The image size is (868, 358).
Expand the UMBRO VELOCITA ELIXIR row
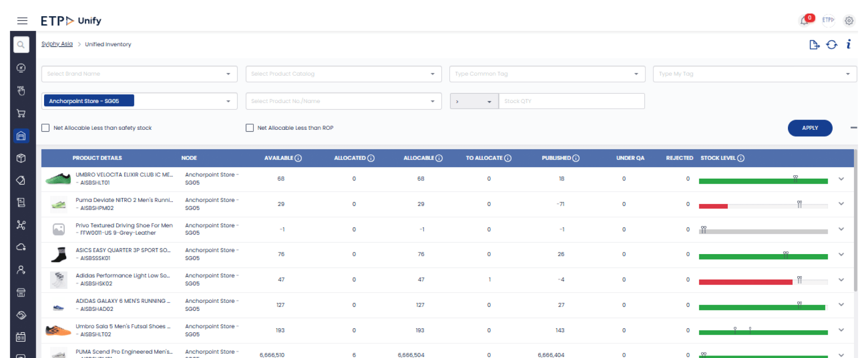841,179
